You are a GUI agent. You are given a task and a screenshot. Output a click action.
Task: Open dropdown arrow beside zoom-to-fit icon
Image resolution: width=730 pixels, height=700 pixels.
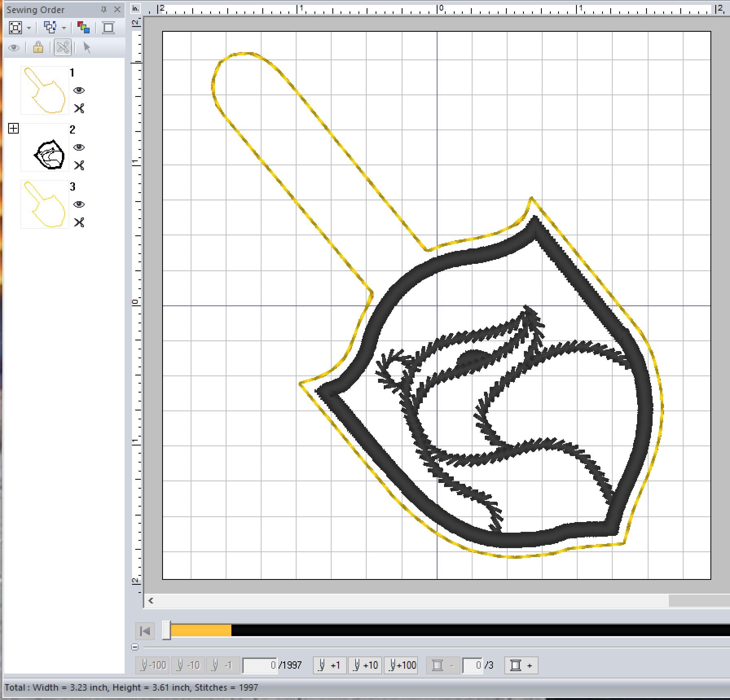coord(29,28)
